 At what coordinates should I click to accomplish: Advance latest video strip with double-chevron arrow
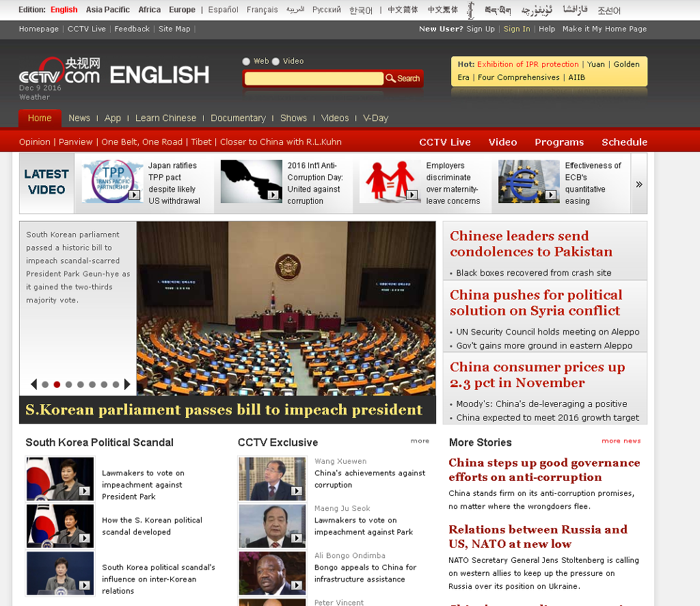click(x=639, y=184)
